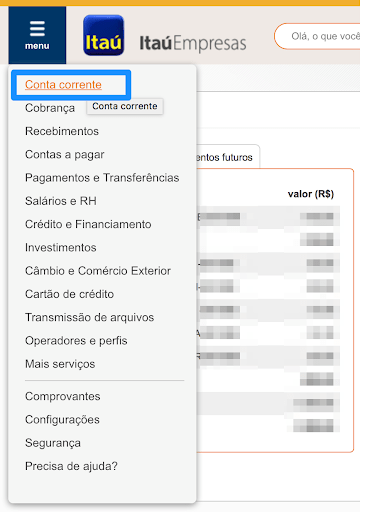Go to Investimentos
377x512 pixels.
pyautogui.click(x=61, y=248)
